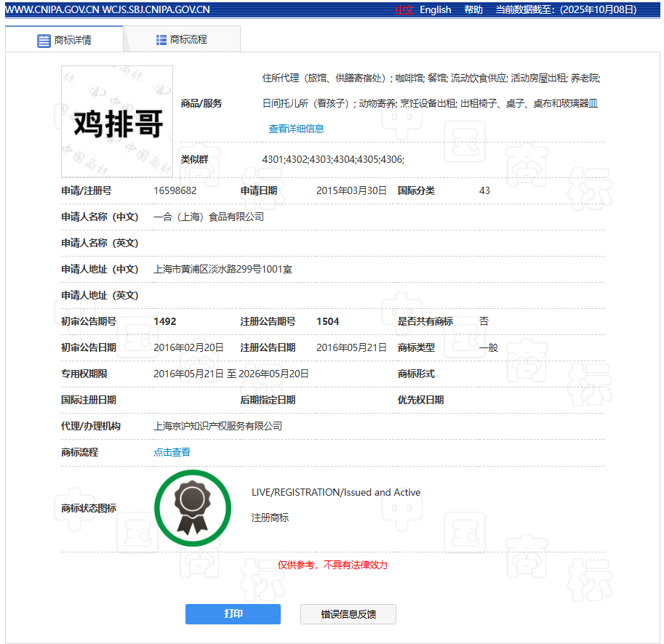
Task: Click the application number 16598682
Action: (x=175, y=190)
